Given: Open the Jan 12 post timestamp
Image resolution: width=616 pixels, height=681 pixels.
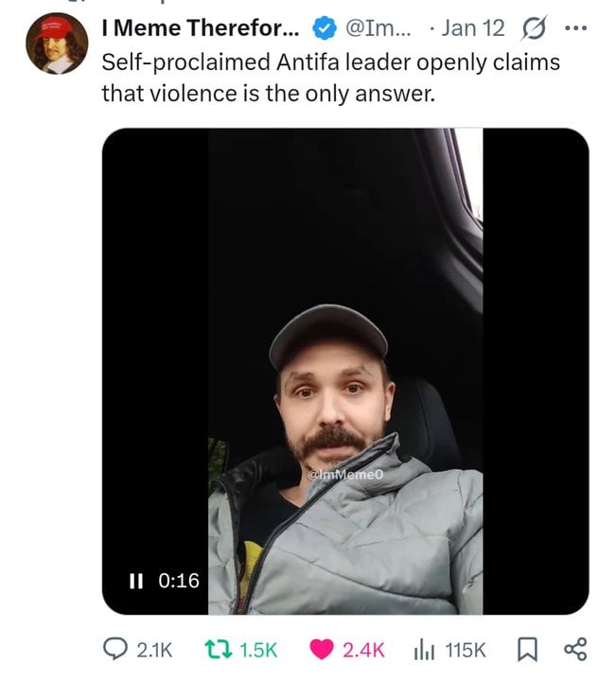Looking at the screenshot, I should 471,28.
